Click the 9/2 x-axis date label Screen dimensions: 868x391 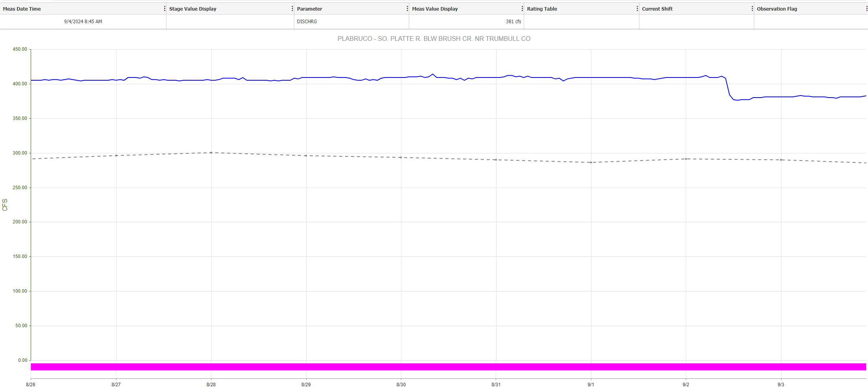pos(686,385)
